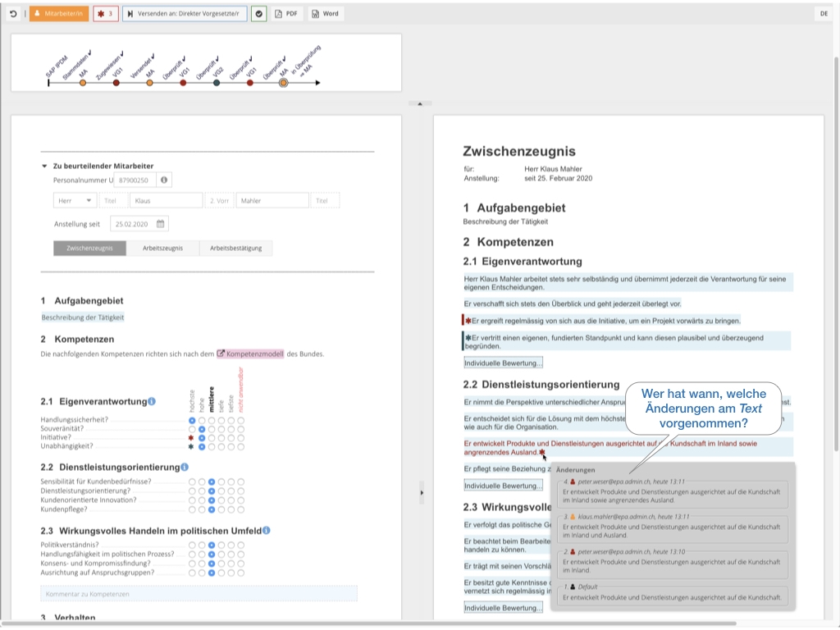Click the bottom horizontal scrollbar
Viewport: 840px width, 630px height.
pos(370,623)
